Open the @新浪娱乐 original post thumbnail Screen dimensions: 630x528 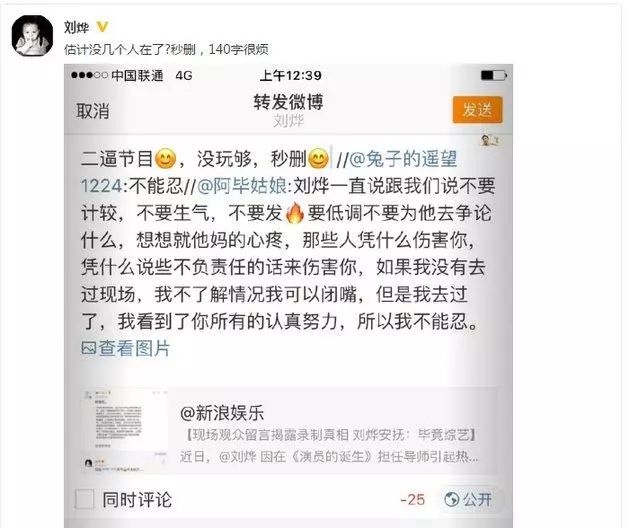(x=125, y=431)
